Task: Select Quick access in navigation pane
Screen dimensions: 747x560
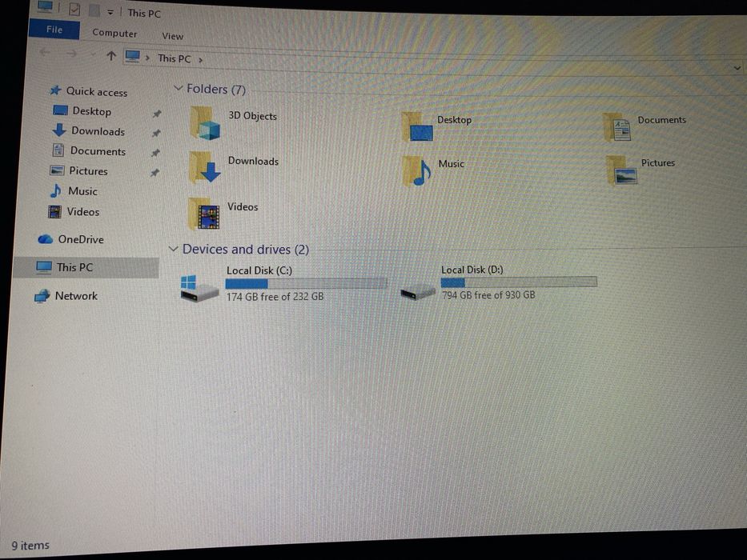Action: 97,91
